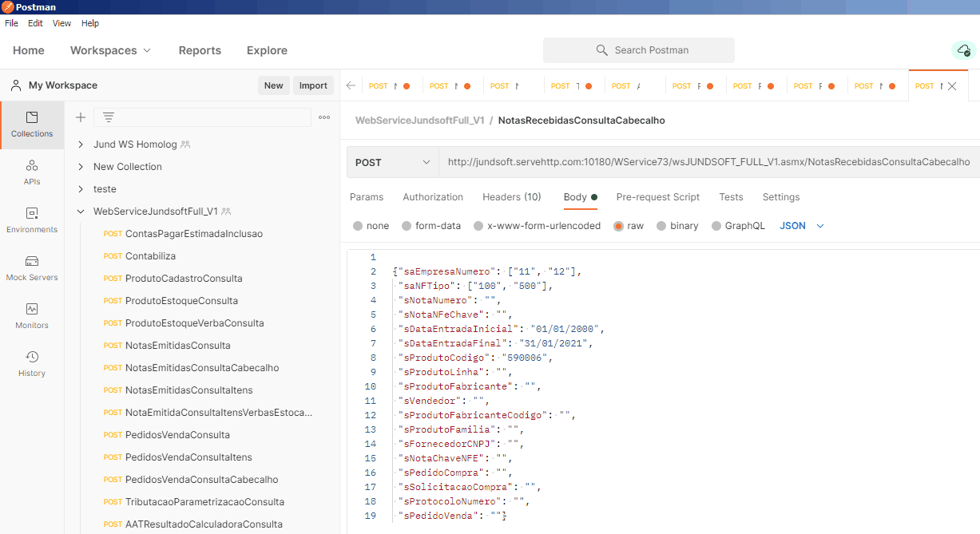Viewport: 980px width, 534px height.
Task: Expand the Jund WS Homolog collection
Action: [81, 144]
